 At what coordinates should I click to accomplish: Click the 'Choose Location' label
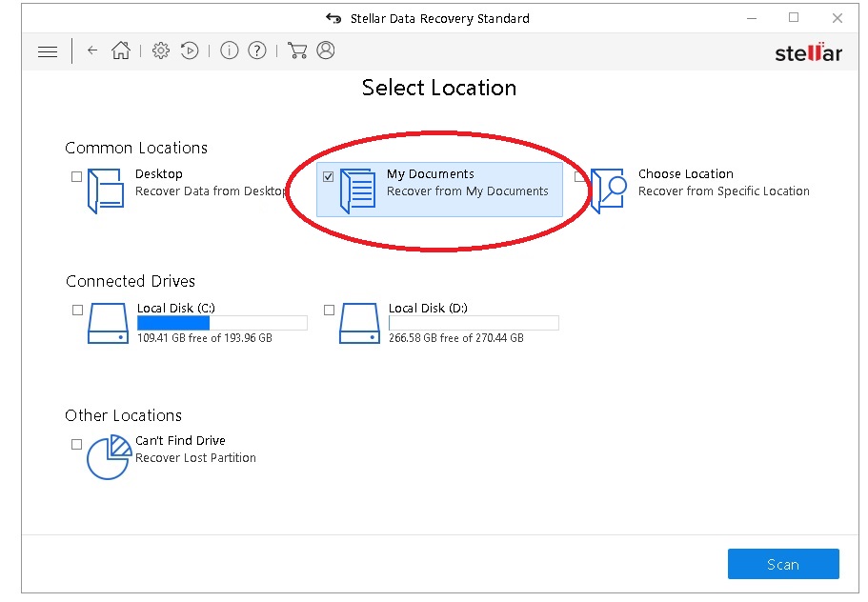pyautogui.click(x=685, y=174)
